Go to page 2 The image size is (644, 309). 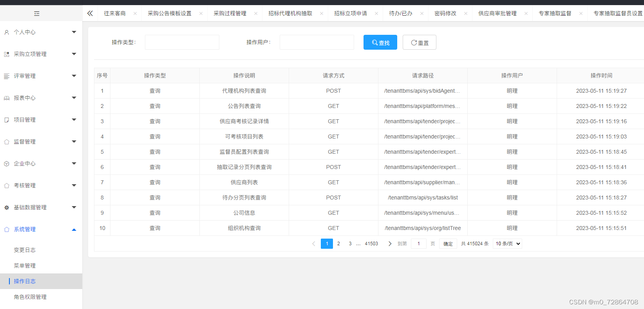coord(338,244)
